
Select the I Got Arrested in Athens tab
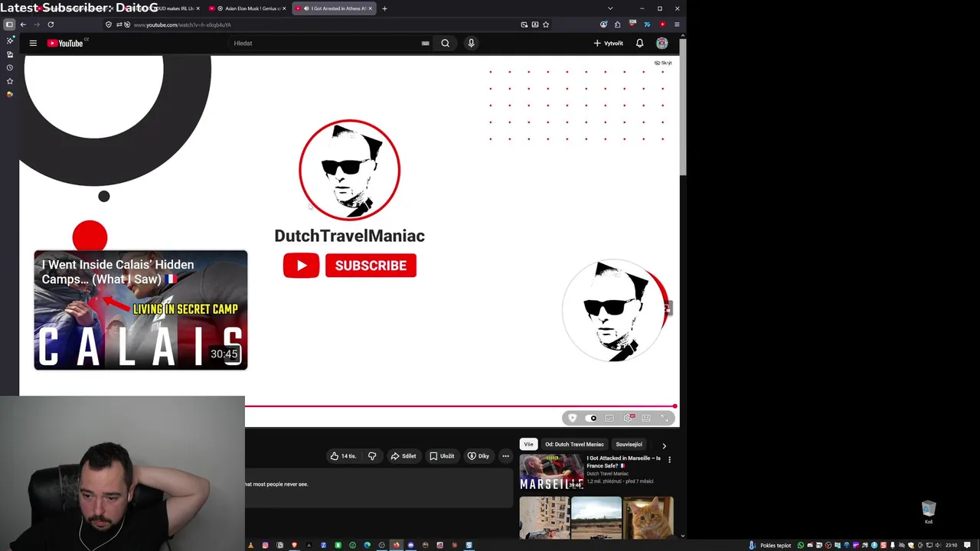tap(335, 8)
